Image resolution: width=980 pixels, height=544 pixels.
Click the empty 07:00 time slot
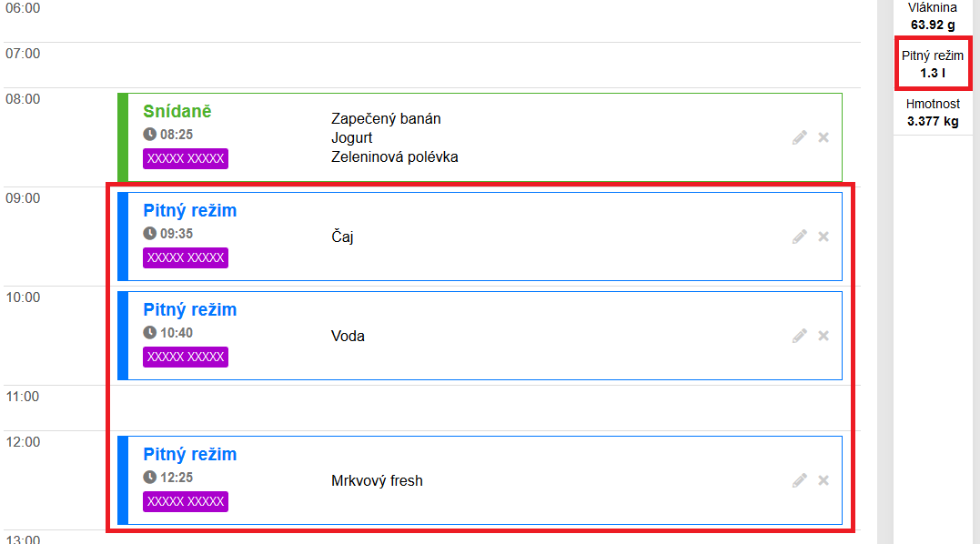point(432,65)
